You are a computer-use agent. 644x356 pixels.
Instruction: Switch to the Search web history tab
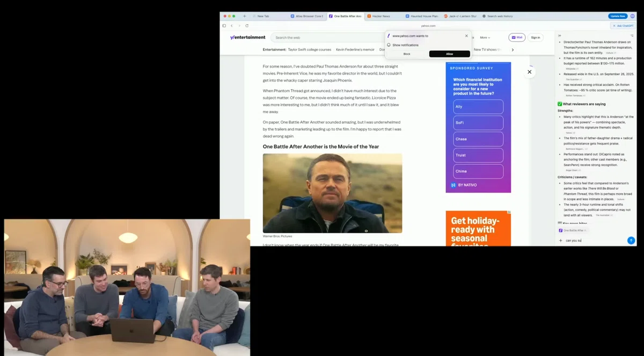pos(499,16)
